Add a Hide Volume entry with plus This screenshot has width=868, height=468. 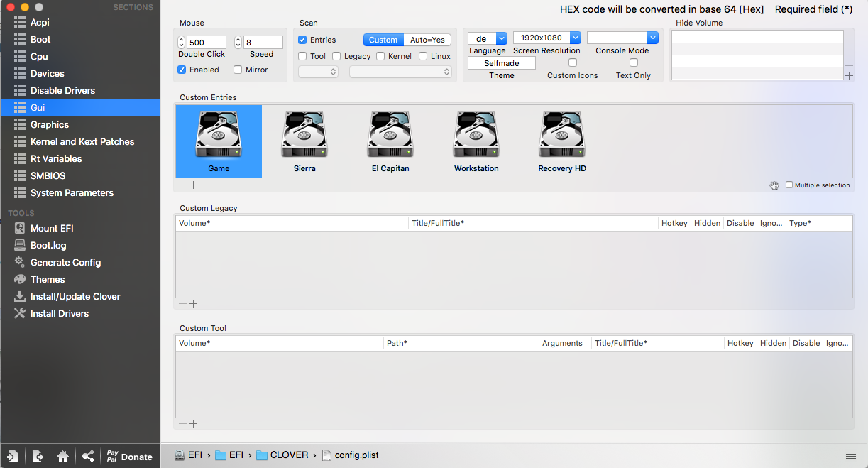point(850,75)
